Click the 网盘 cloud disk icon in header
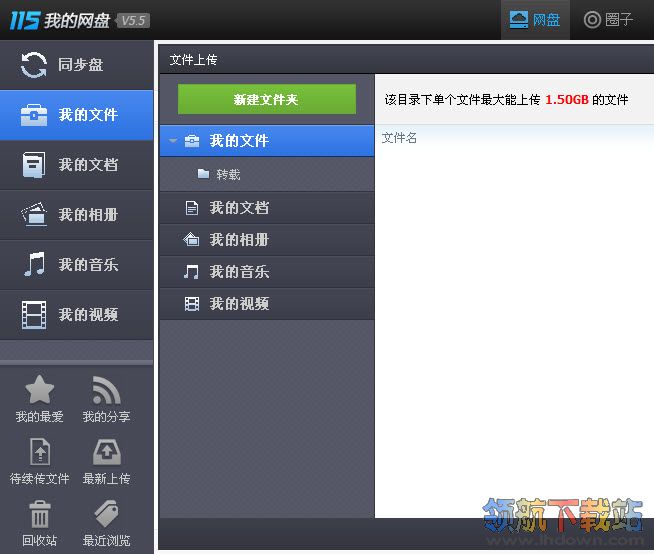 coord(519,20)
